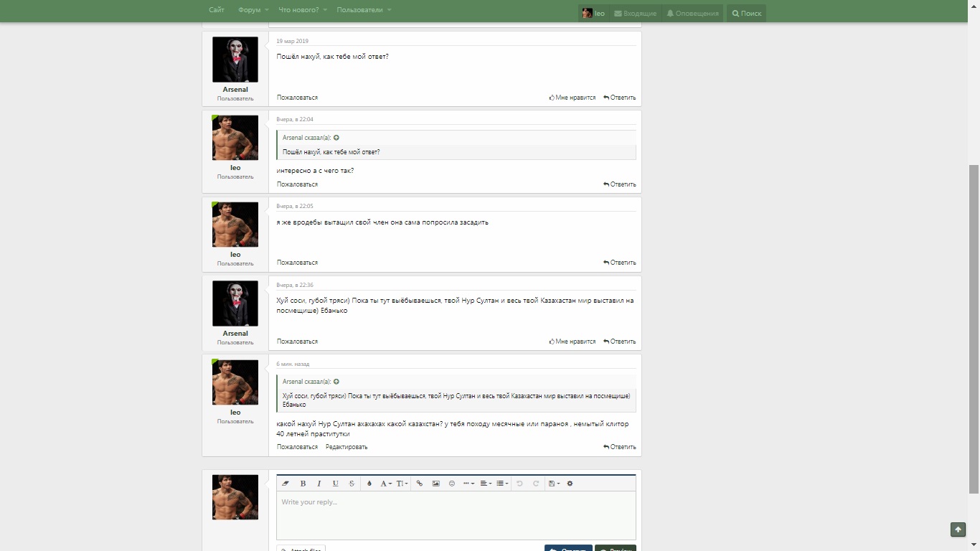Image resolution: width=980 pixels, height=551 pixels.
Task: Reply to the 6 мин. назад post
Action: [x=620, y=447]
